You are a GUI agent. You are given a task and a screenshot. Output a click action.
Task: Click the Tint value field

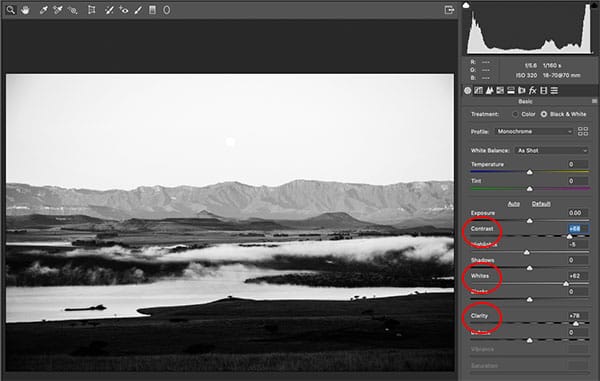(x=577, y=181)
